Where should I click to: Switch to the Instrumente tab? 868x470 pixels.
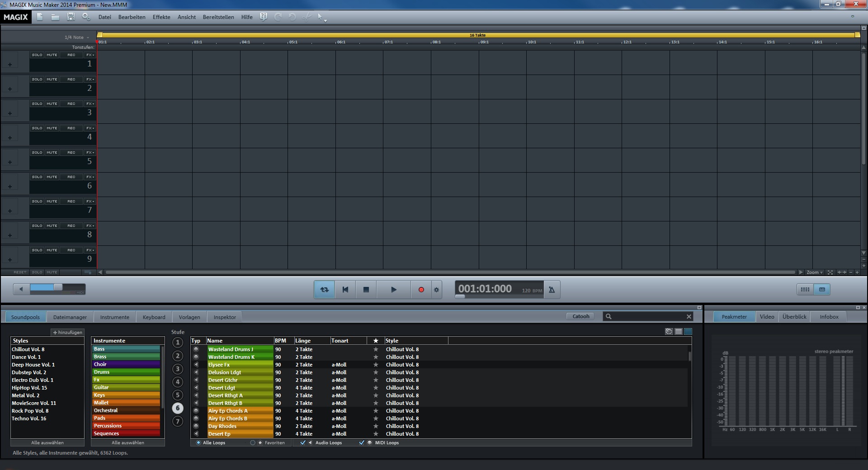[x=114, y=317]
